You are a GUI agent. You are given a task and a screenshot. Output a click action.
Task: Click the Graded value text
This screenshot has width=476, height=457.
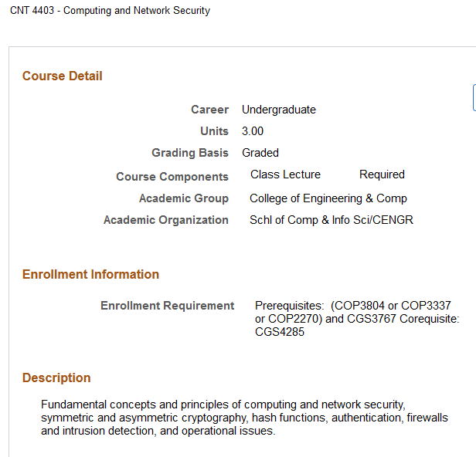[260, 153]
